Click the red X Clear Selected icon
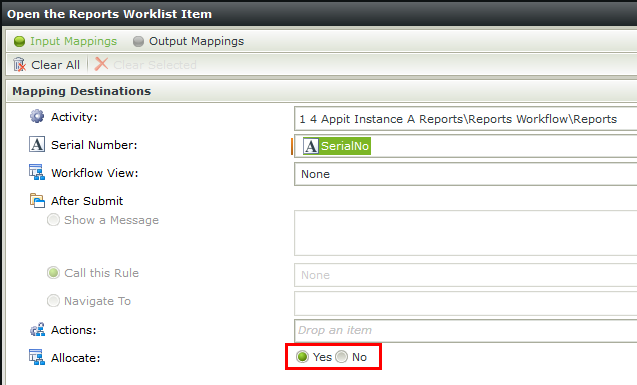 pyautogui.click(x=101, y=64)
